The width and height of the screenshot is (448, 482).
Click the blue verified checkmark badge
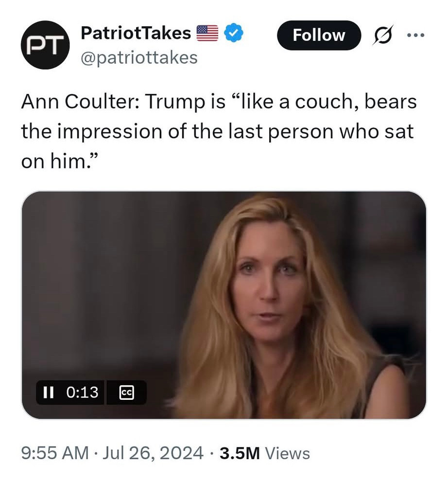234,33
